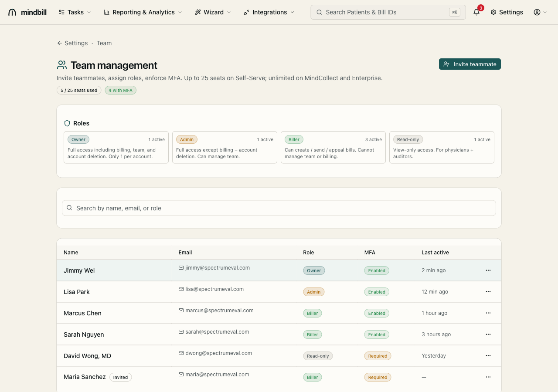The height and width of the screenshot is (392, 558).
Task: Click the mindbill logo icon
Action: click(x=12, y=12)
